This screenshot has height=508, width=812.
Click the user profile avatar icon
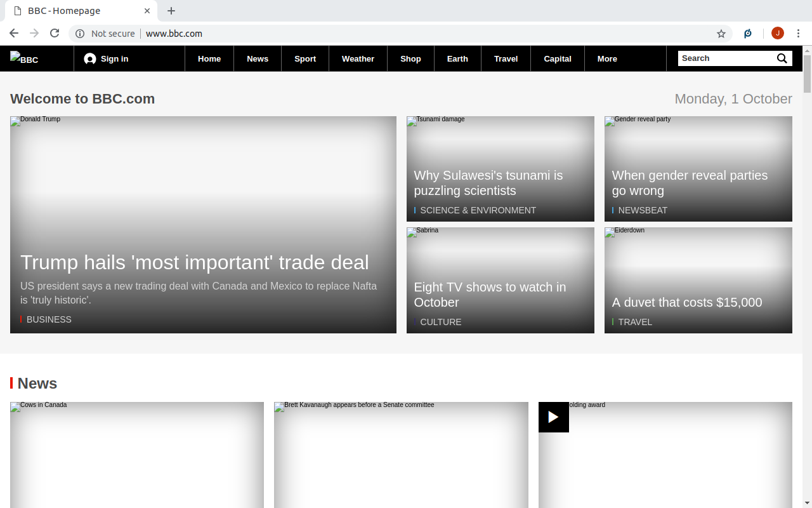(778, 34)
